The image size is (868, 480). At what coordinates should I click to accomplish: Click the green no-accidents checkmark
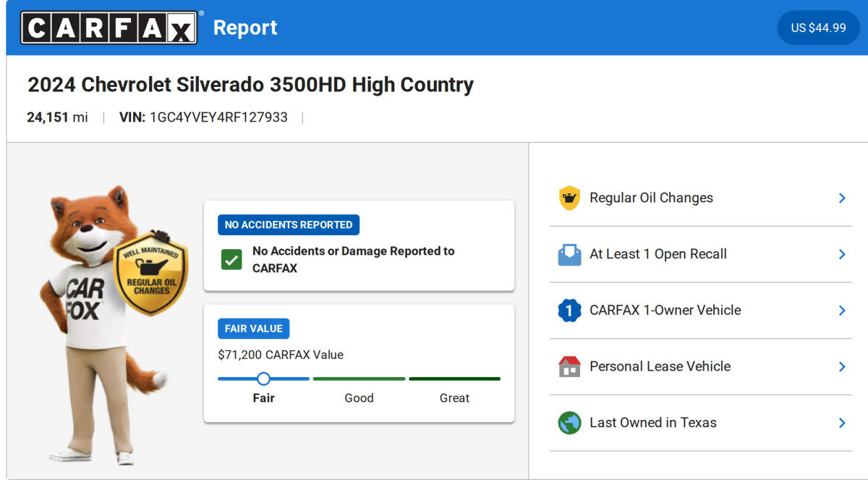point(231,260)
